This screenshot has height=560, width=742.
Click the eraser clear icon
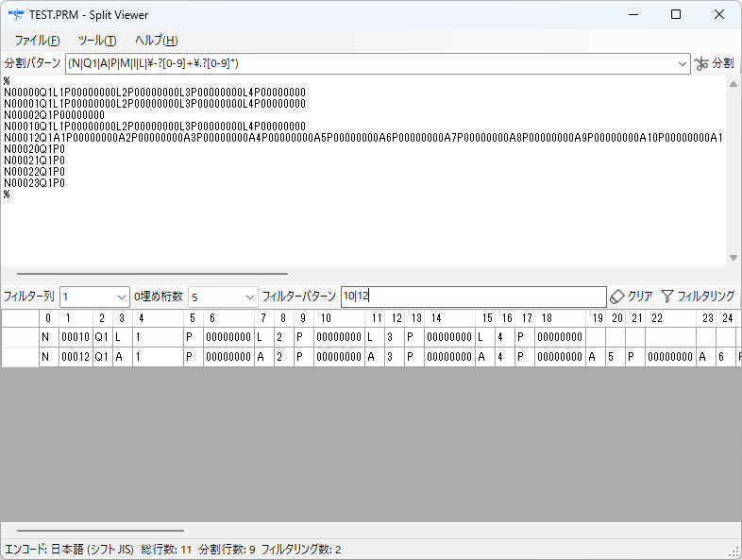tap(617, 297)
